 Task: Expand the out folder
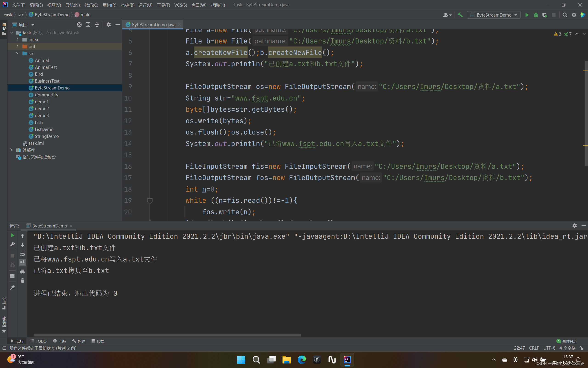(17, 46)
